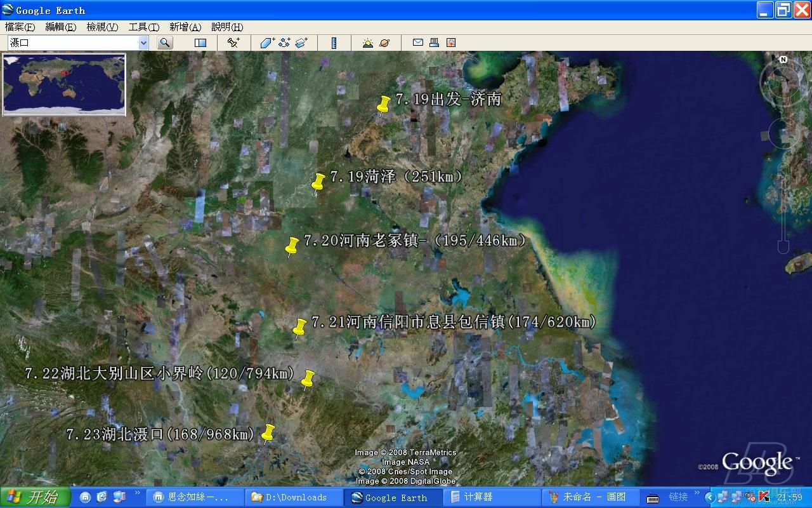
Task: Click the zoom slider track
Action: coord(784,207)
